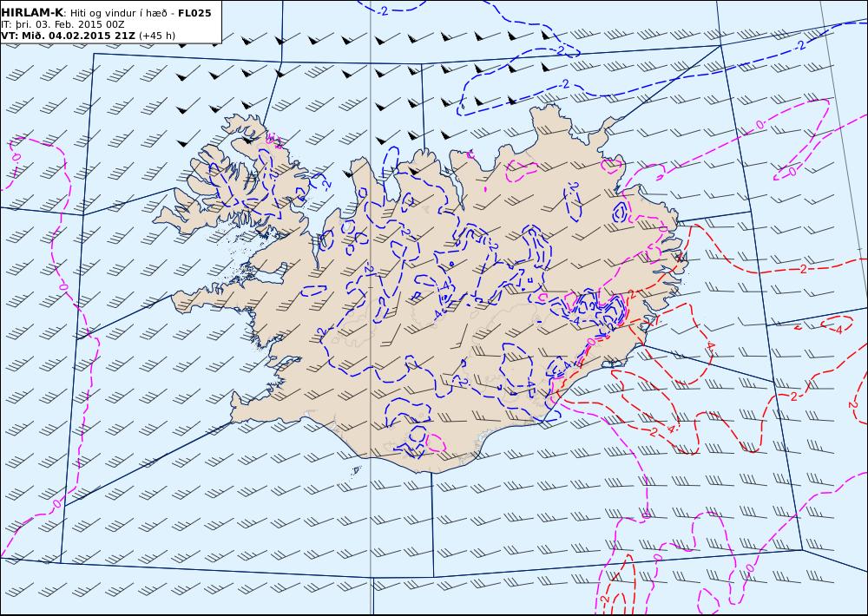This screenshot has height=616, width=868.
Task: Click the HIRLAM-K model title
Action: point(32,13)
